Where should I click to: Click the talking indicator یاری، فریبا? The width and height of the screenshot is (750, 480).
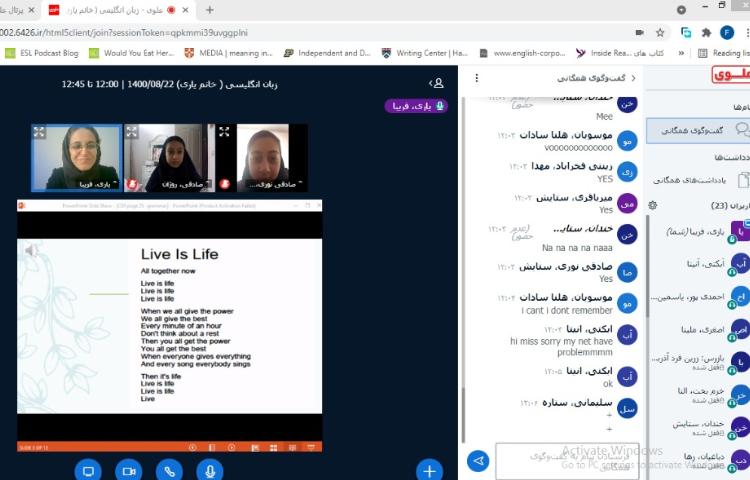[416, 106]
